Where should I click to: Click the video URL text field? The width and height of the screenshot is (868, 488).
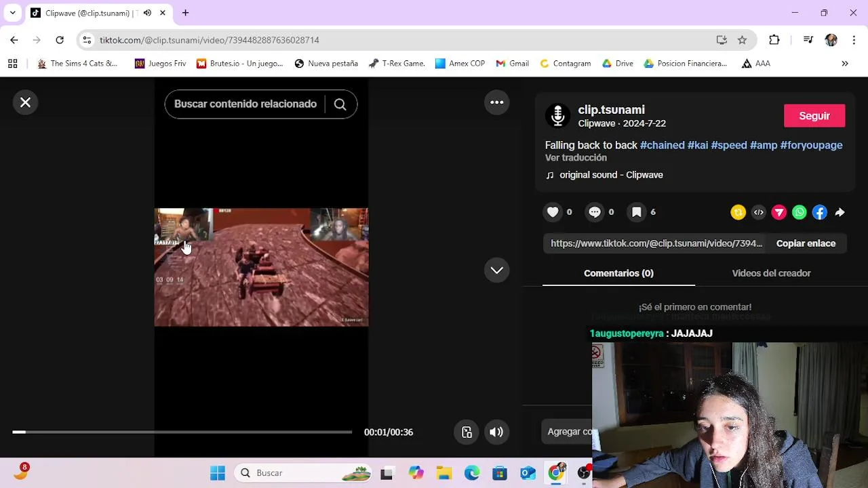[x=656, y=243]
